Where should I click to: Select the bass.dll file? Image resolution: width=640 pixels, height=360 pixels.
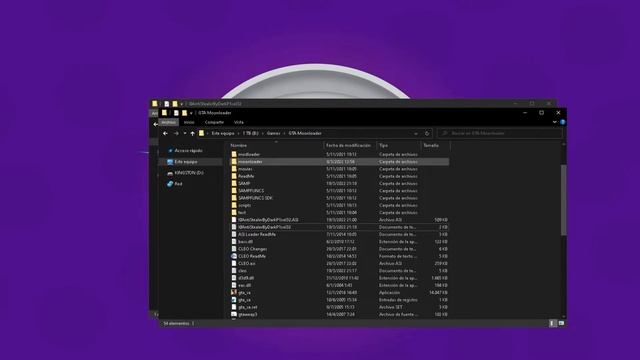[x=340, y=242]
